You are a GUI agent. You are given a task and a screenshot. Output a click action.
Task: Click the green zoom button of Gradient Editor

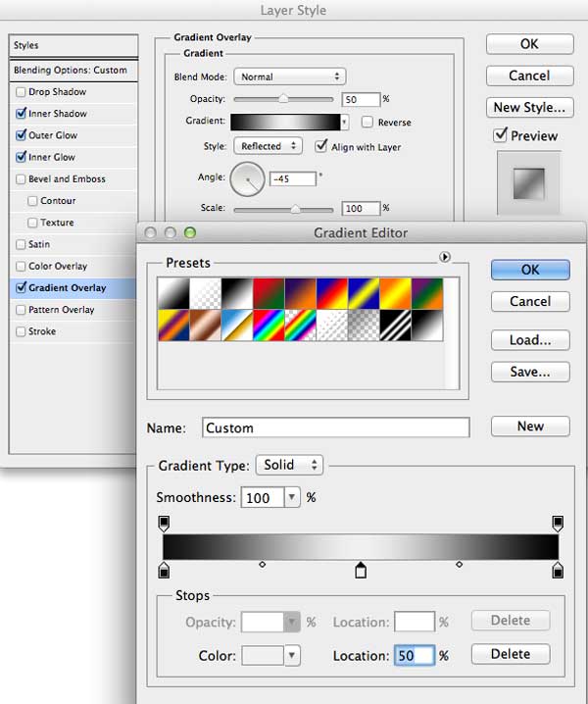[x=190, y=232]
